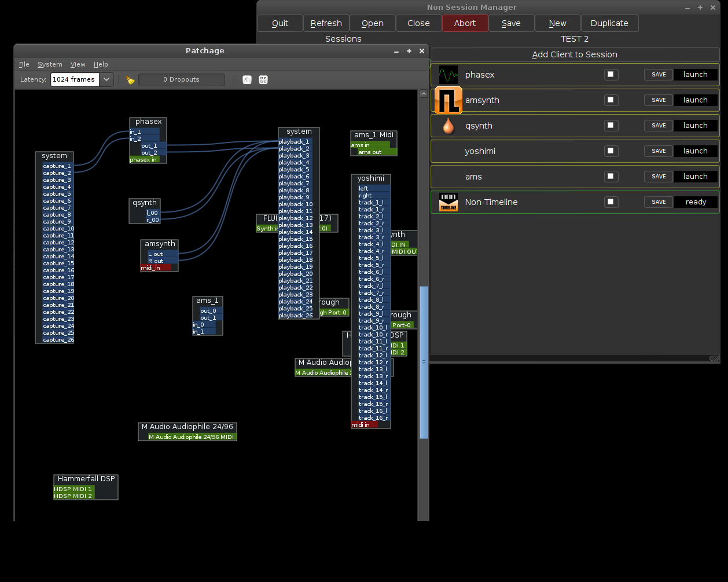Click the Patchage canvas vertical scrollbar

click(424, 362)
